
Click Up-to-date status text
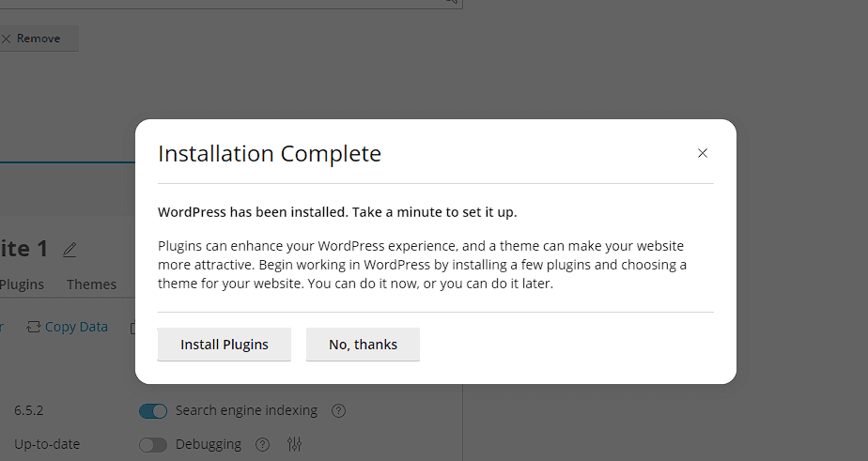tap(47, 444)
